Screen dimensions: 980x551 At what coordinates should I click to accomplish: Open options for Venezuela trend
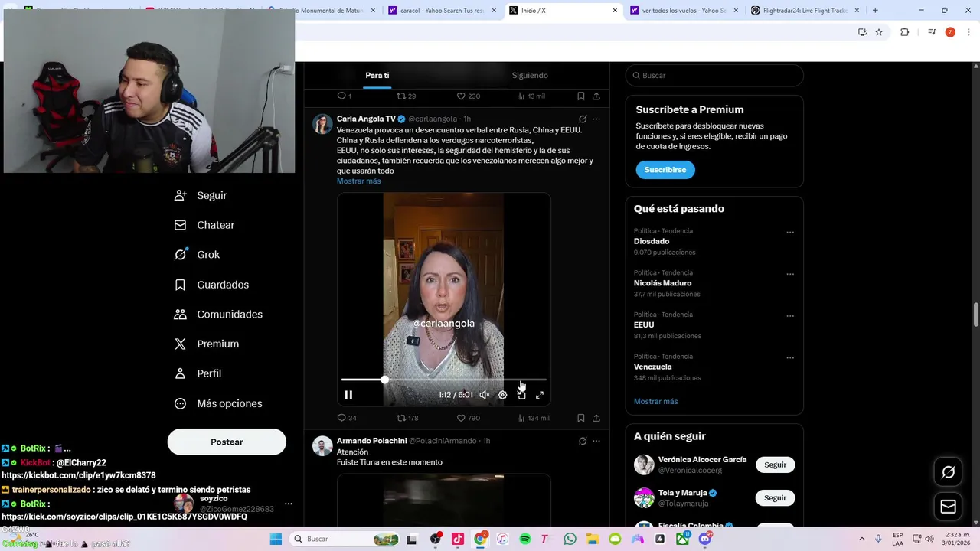coord(790,357)
